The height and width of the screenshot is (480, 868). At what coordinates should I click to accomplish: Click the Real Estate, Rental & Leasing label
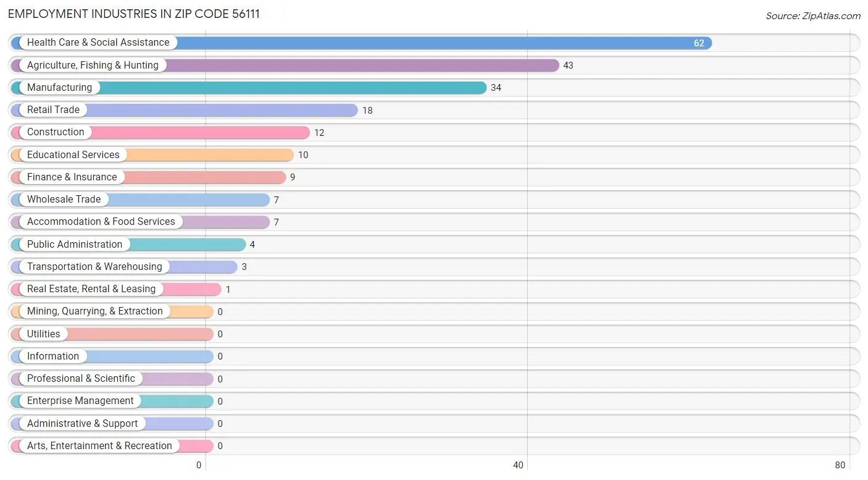[91, 289]
